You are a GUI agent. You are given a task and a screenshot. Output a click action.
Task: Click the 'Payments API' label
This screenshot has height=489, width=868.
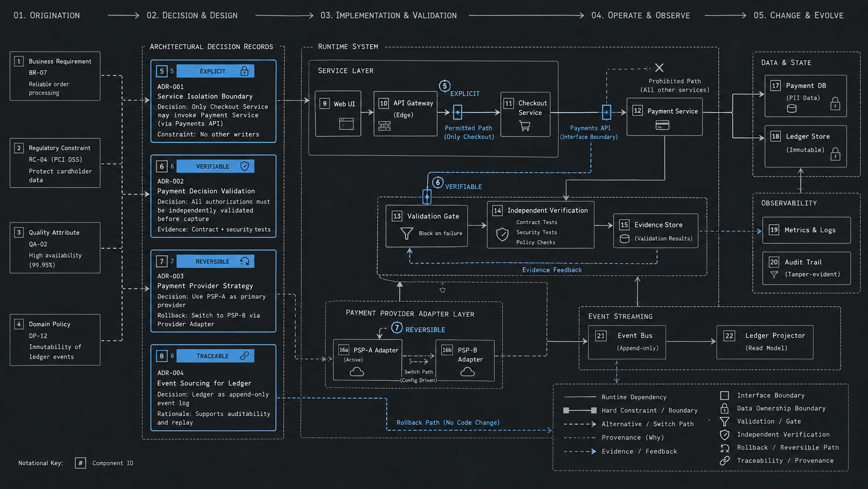590,128
